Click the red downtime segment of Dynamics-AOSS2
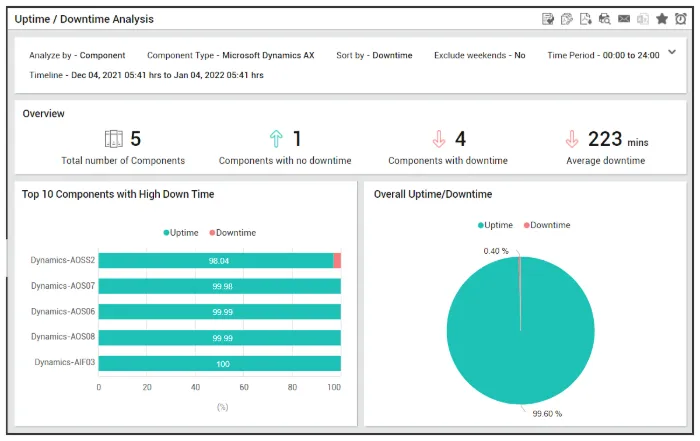This screenshot has width=700, height=441. click(x=337, y=261)
